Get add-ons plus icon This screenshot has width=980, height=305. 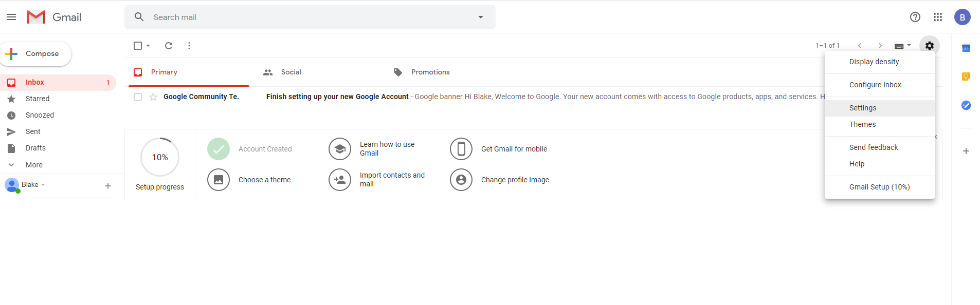point(966,151)
